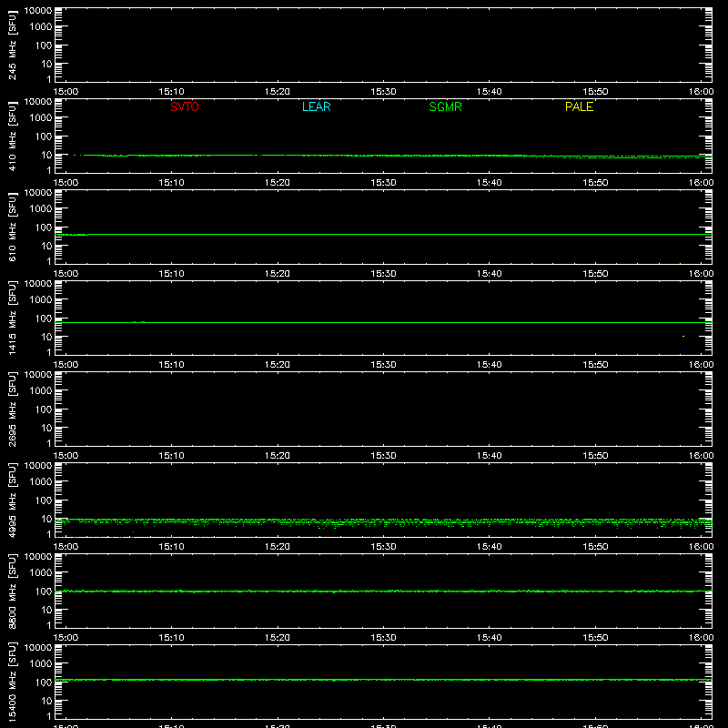This screenshot has width=728, height=728.
Task: Select the 410 MHz [SFU] axis title
Action: coord(12,136)
